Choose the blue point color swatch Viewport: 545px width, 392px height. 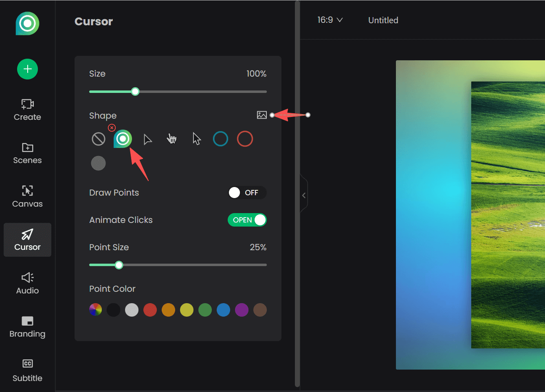click(223, 310)
